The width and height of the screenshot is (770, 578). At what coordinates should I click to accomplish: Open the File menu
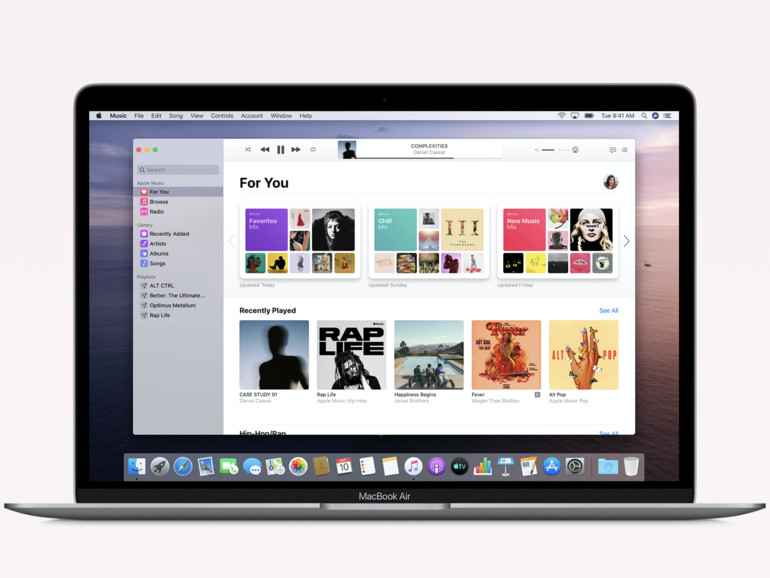coord(139,116)
